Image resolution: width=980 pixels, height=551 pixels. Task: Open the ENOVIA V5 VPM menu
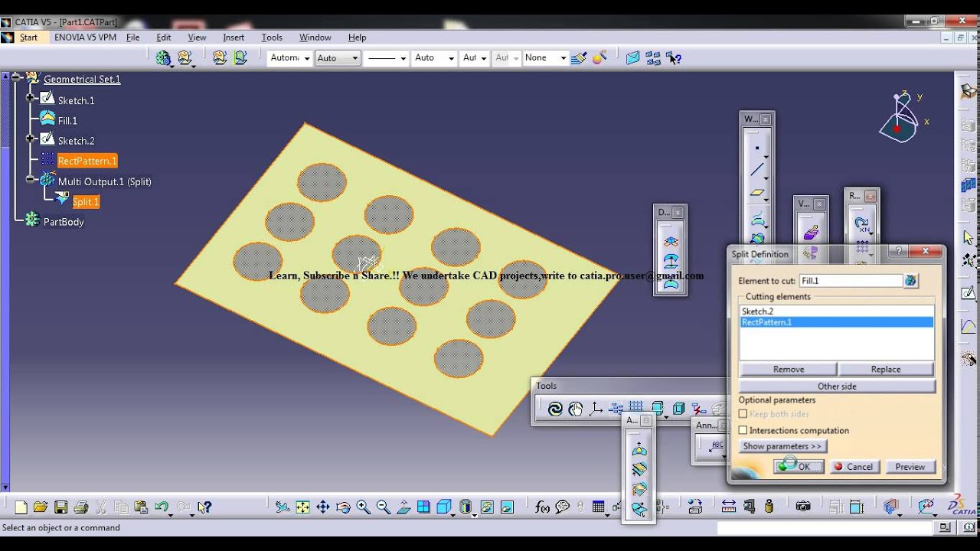point(86,37)
